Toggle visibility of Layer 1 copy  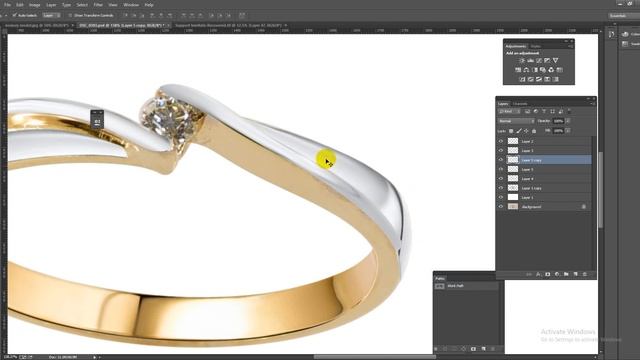[x=501, y=188]
